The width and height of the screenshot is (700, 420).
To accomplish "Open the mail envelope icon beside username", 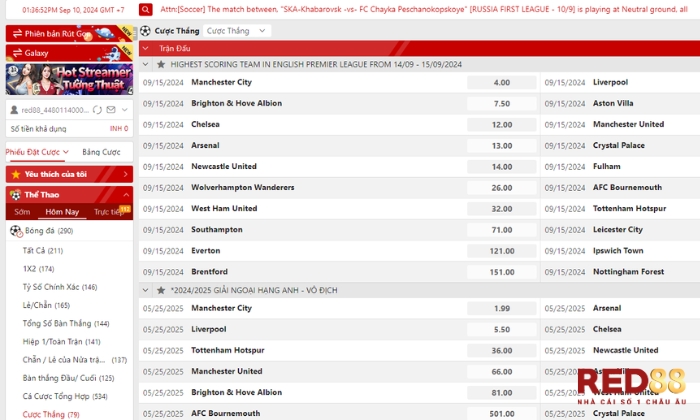I will 111,110.
